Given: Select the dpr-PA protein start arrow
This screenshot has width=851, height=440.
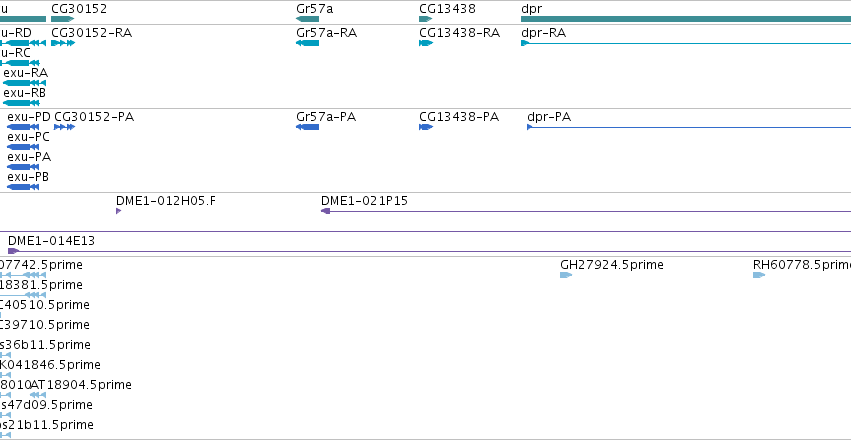Looking at the screenshot, I should tap(530, 127).
